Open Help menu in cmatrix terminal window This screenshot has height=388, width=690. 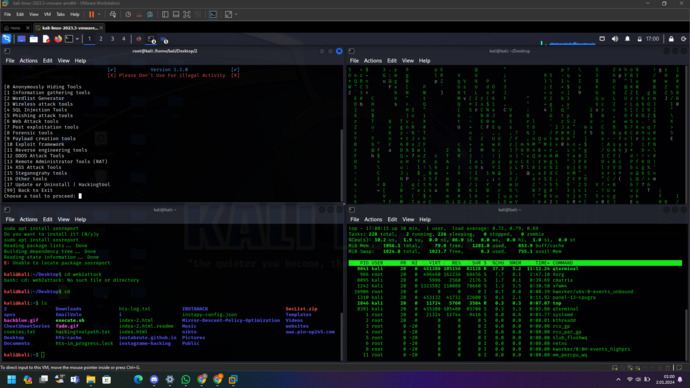pos(424,61)
